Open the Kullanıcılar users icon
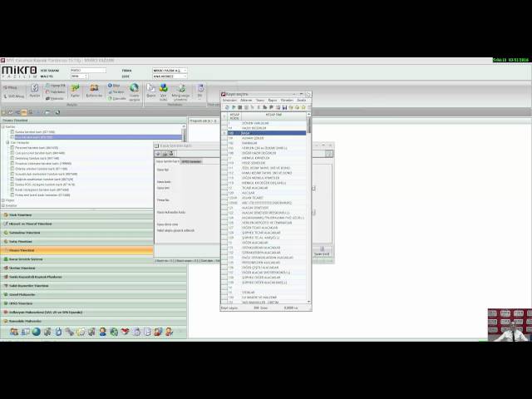This screenshot has height=399, width=532. coord(94,91)
